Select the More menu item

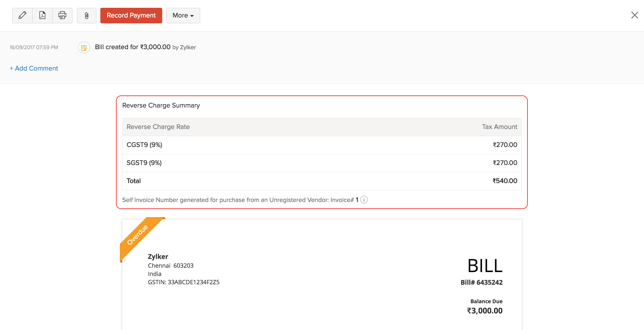(183, 15)
